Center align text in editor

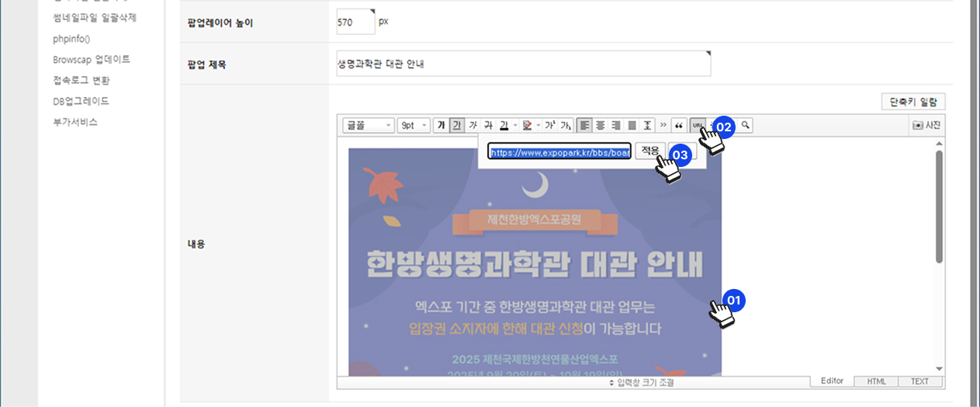click(x=600, y=125)
